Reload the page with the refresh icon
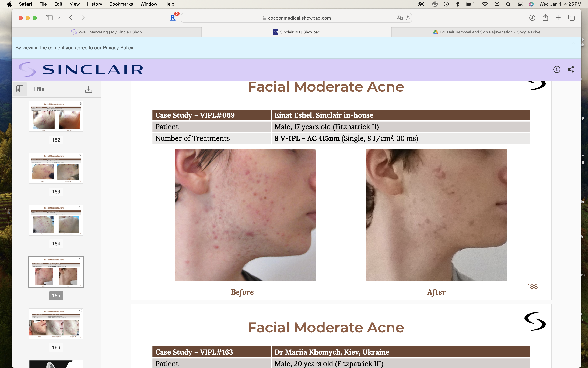The height and width of the screenshot is (368, 588). [407, 18]
